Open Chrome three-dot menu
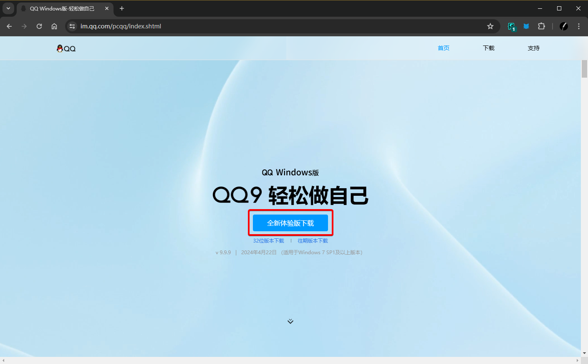The image size is (588, 364). pyautogui.click(x=579, y=26)
